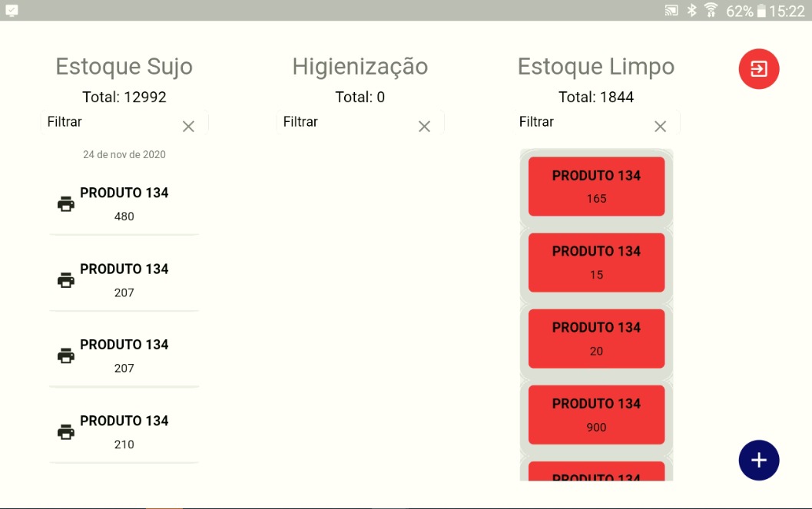Select PRODUTO 134 entry with quantity 210

124,431
